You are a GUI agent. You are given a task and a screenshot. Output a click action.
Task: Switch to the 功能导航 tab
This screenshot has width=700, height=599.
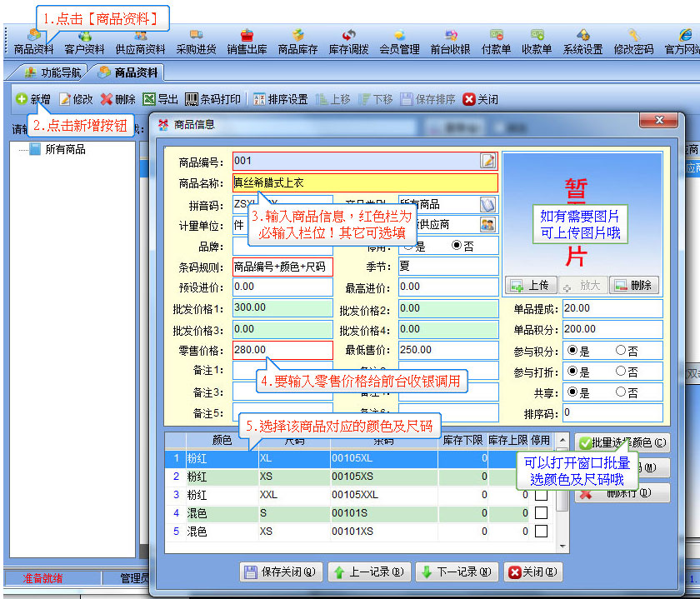(x=53, y=72)
